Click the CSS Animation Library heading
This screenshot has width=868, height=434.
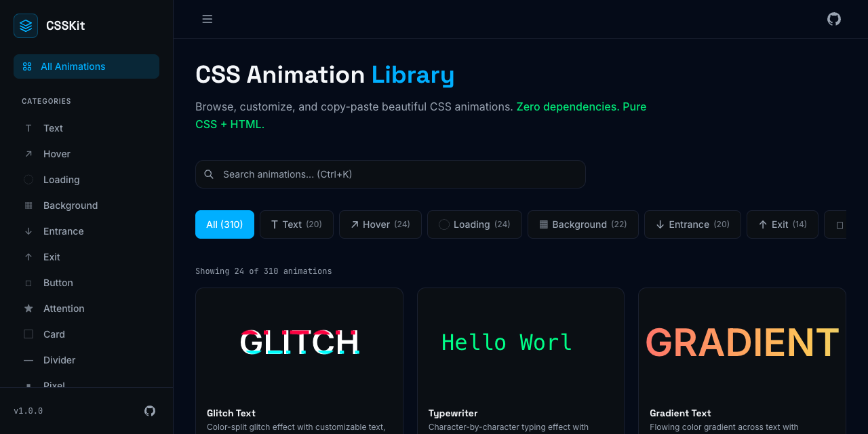tap(325, 75)
